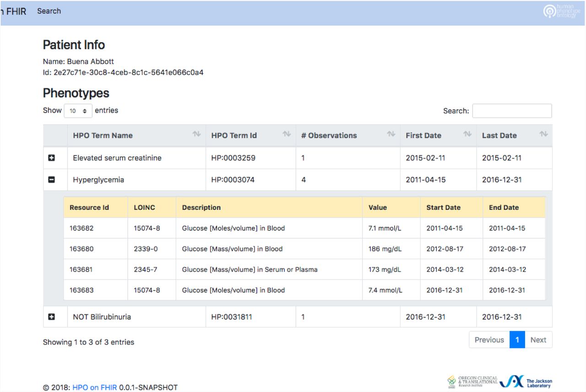586x392 pixels.
Task: Open the Search navigation item
Action: pos(49,11)
